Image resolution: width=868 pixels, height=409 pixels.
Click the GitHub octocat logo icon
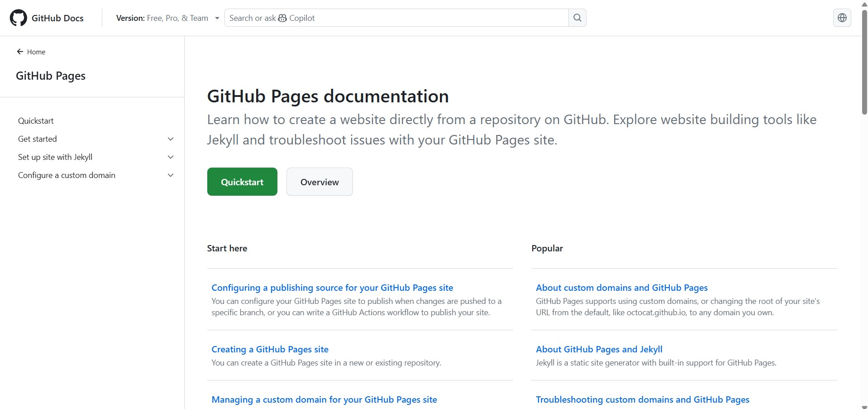coord(19,18)
